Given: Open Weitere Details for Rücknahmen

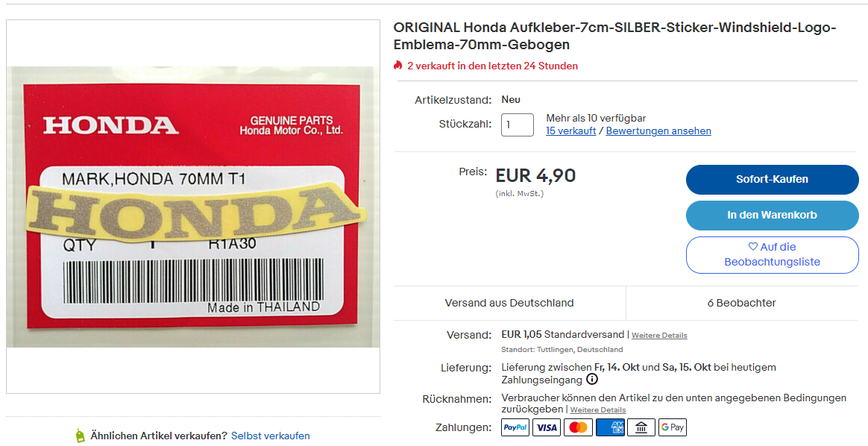Looking at the screenshot, I should pyautogui.click(x=598, y=410).
